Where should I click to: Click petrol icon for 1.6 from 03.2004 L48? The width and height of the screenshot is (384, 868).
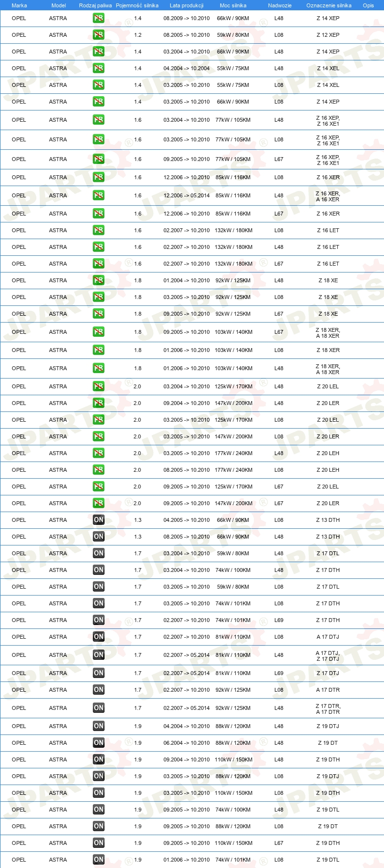[x=99, y=120]
